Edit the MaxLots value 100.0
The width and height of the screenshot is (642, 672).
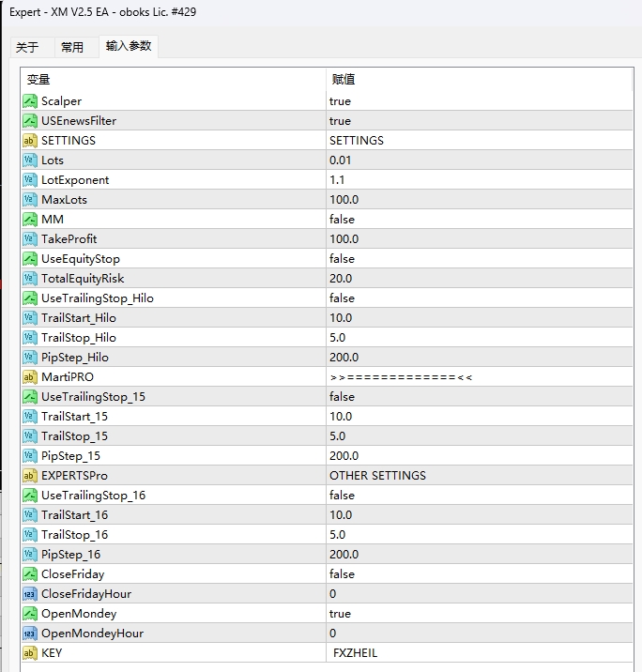pyautogui.click(x=479, y=200)
